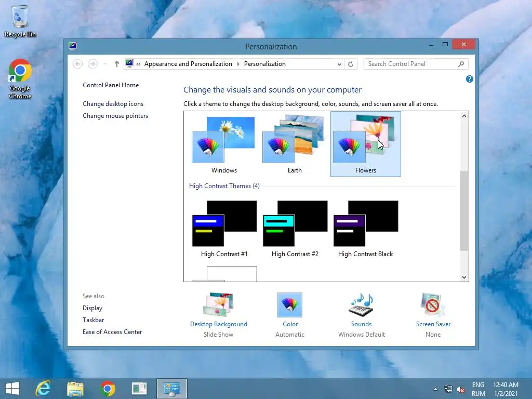
Task: Expand the address bar history dropdown
Action: point(339,64)
